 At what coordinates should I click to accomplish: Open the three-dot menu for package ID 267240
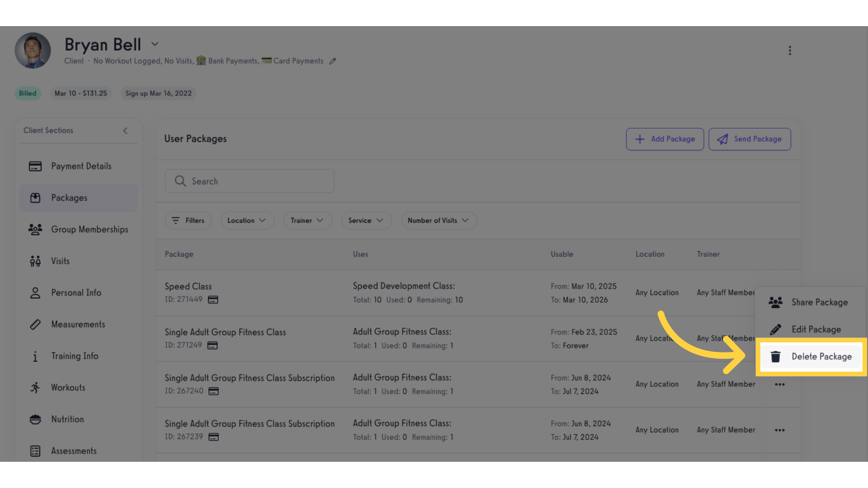click(780, 385)
